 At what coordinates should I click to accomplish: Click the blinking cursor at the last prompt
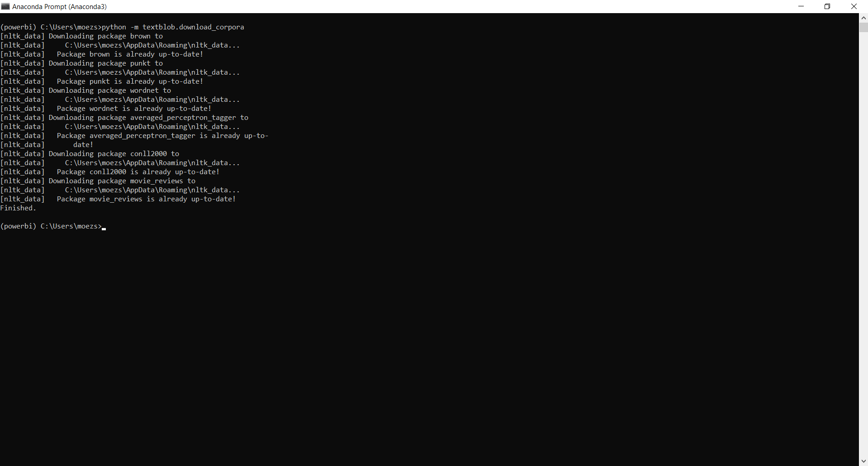[104, 228]
